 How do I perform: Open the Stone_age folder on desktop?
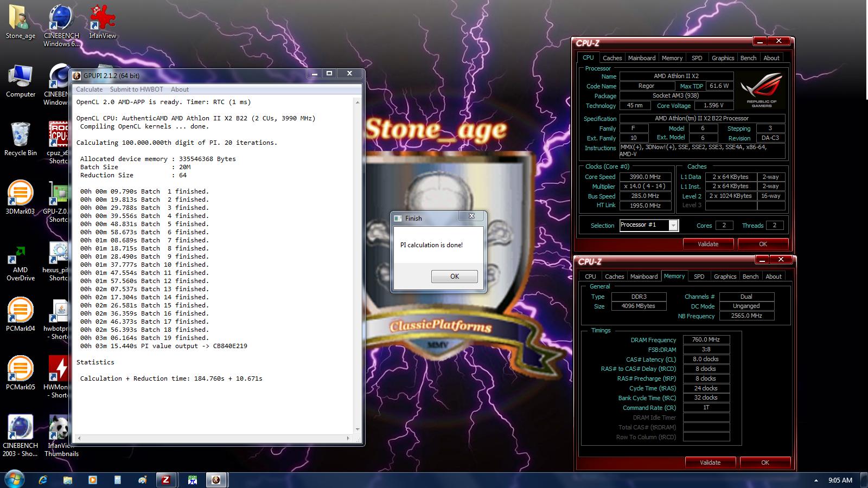point(21,22)
